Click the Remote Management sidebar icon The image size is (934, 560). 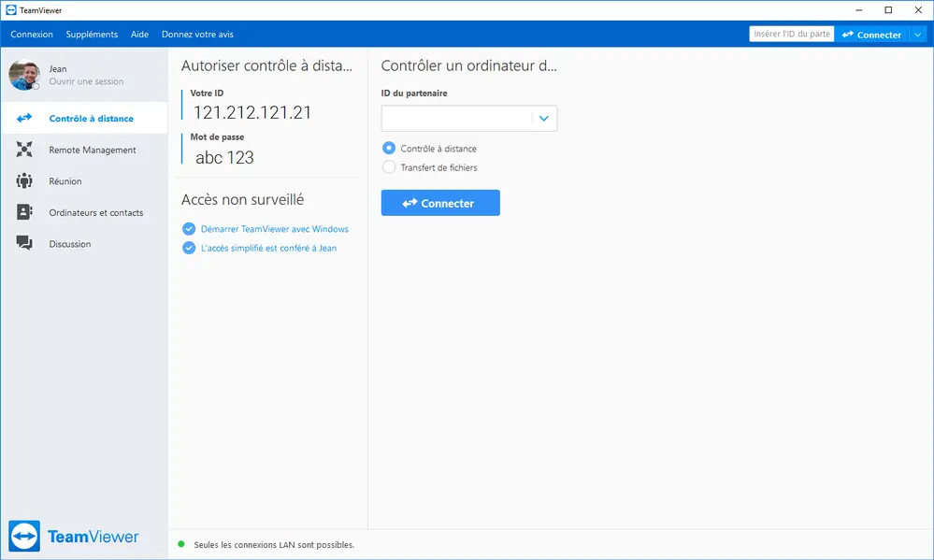click(x=24, y=150)
